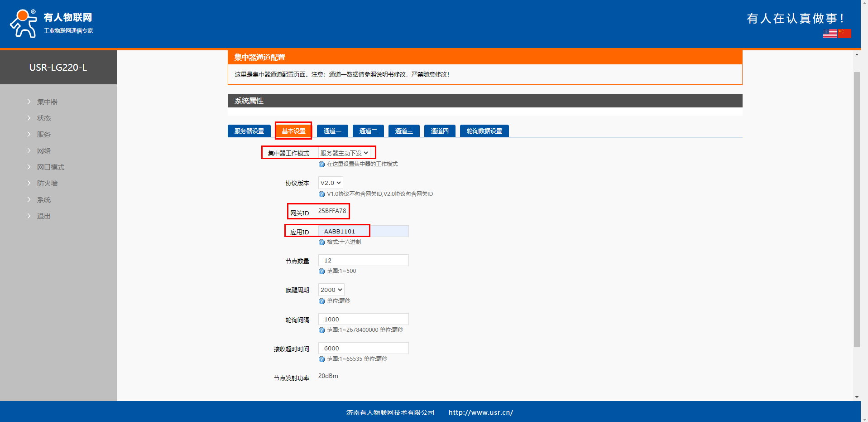This screenshot has height=422, width=868.
Task: Click the 应用ID input field
Action: click(x=363, y=232)
